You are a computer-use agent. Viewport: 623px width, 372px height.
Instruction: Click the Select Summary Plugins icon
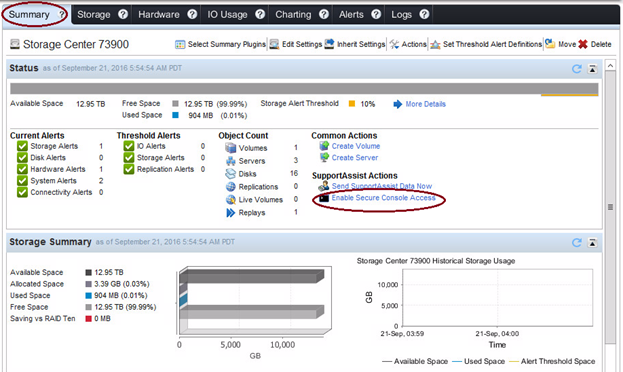(180, 45)
